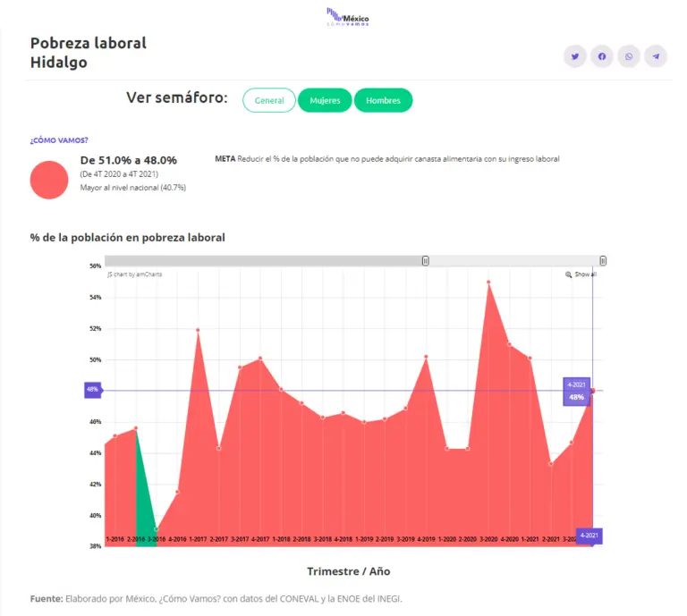Switch the semáforo to Hombres
Image resolution: width=687 pixels, height=616 pixels.
click(383, 101)
